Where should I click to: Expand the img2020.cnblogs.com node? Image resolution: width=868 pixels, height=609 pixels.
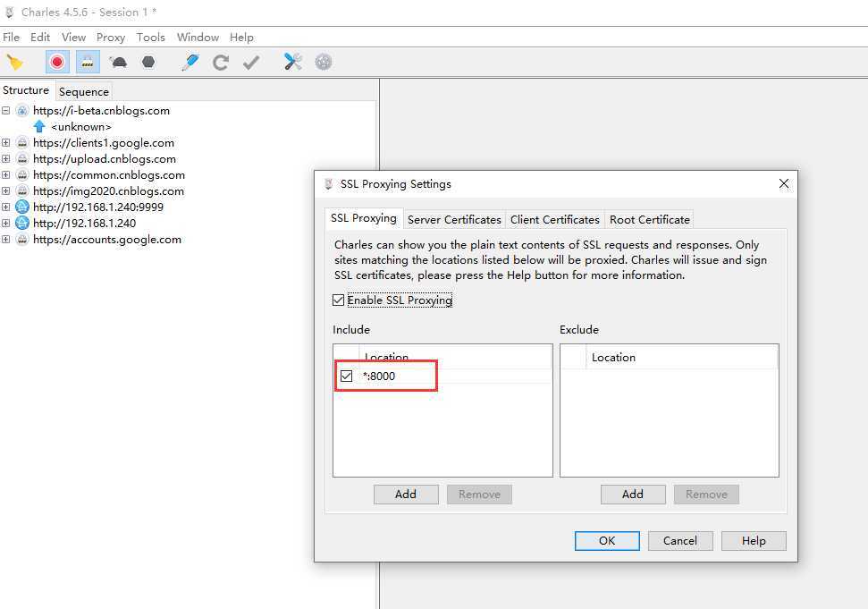coord(5,191)
